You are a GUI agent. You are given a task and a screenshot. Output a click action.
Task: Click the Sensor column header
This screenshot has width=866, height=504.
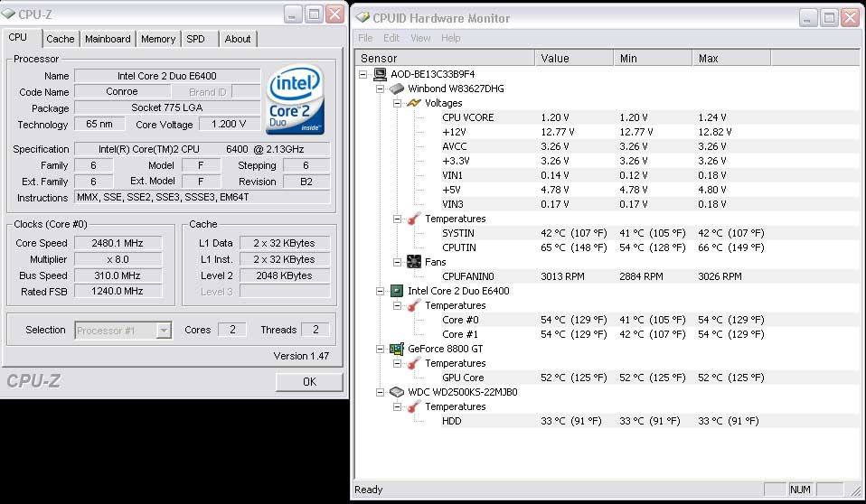click(x=445, y=58)
